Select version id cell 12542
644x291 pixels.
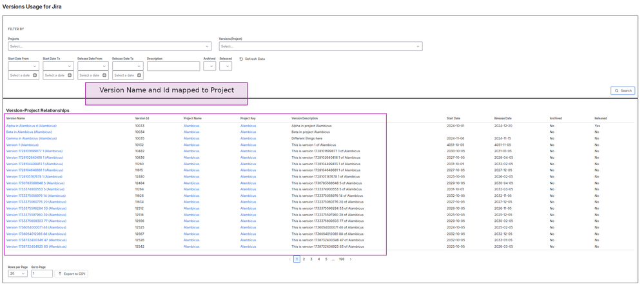[140, 246]
